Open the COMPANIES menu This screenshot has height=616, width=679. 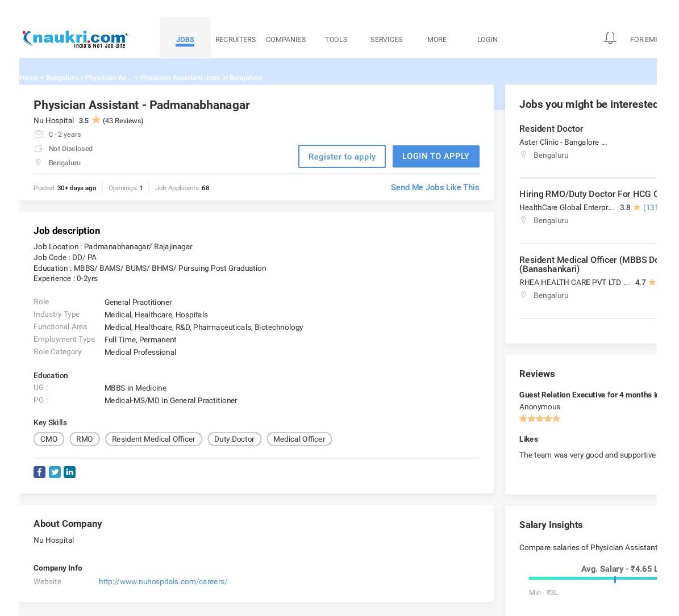[286, 39]
